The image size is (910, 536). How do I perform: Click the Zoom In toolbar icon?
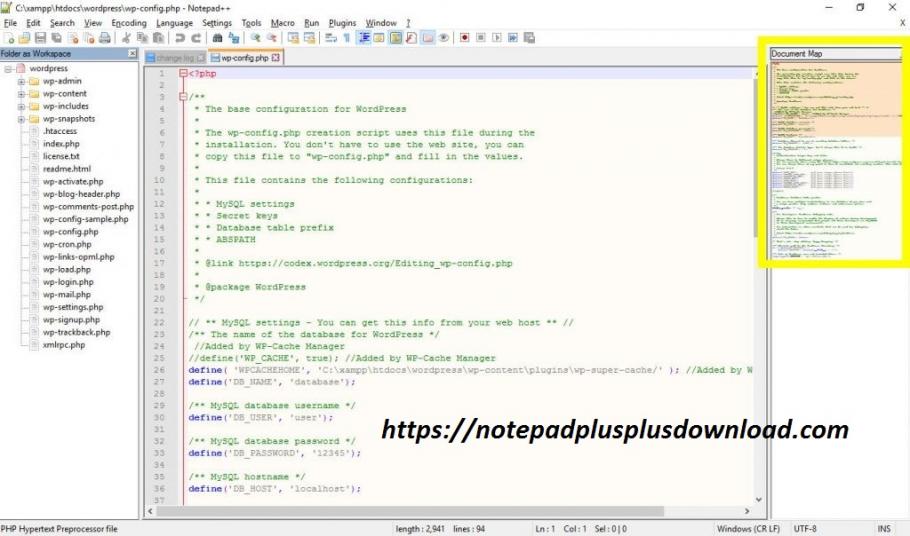pyautogui.click(x=256, y=38)
